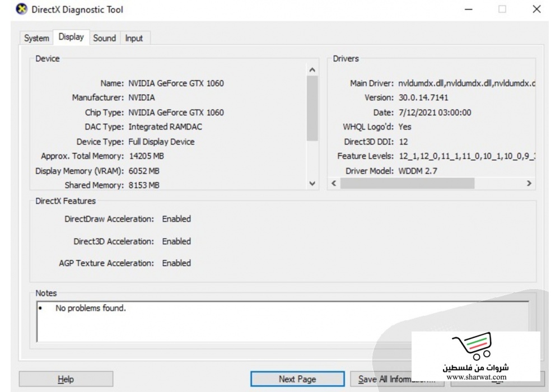
Task: Click the driver Version value 30.0.14.7141
Action: coord(423,97)
